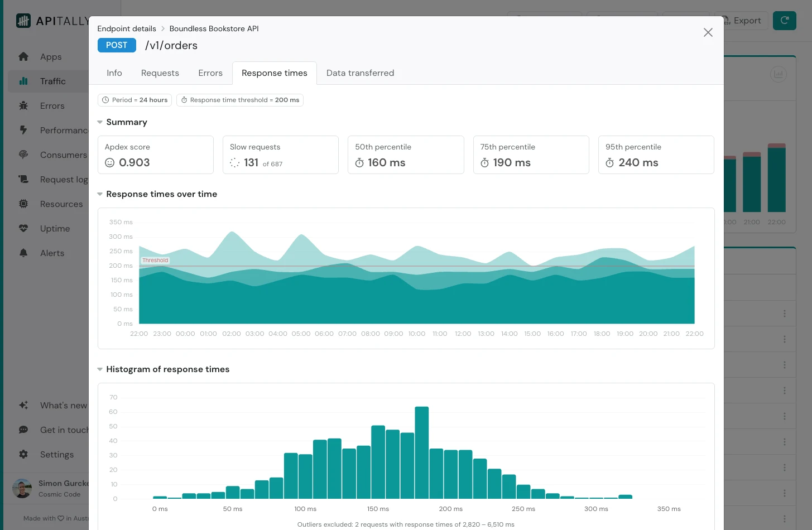Open Alerts via the bell icon
The height and width of the screenshot is (530, 812).
click(x=23, y=253)
